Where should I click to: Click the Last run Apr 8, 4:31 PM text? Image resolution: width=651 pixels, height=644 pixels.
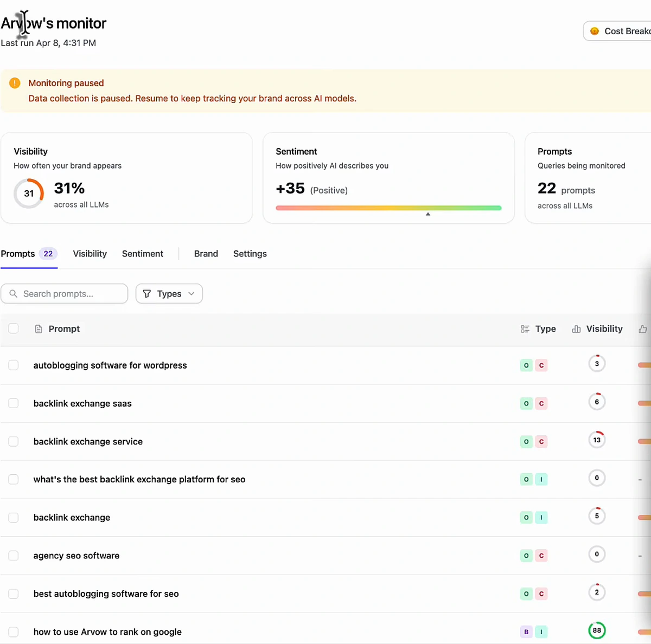[48, 43]
